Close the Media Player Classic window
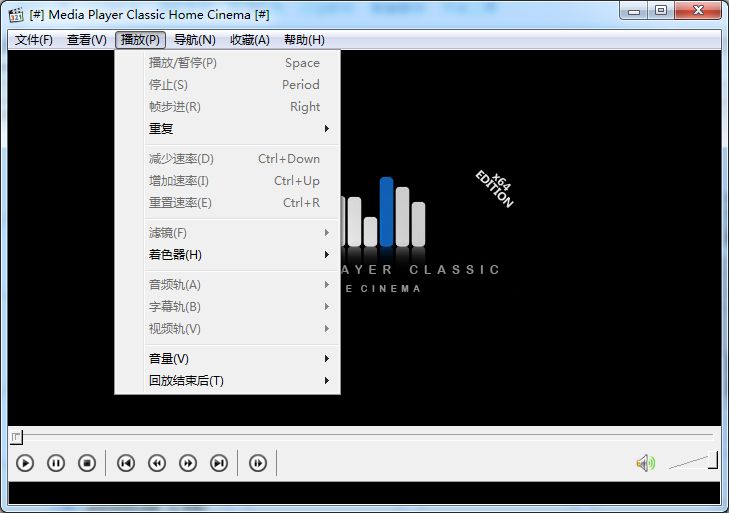The height and width of the screenshot is (513, 729). tap(698, 11)
